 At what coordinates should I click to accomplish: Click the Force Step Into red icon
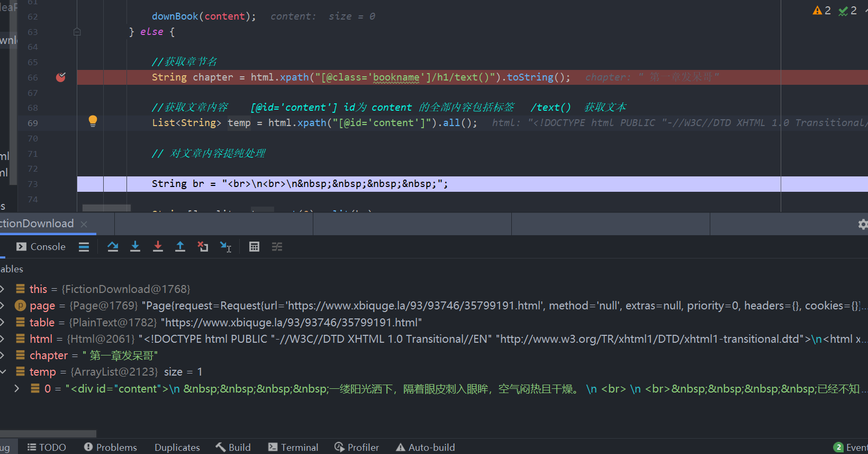tap(158, 247)
